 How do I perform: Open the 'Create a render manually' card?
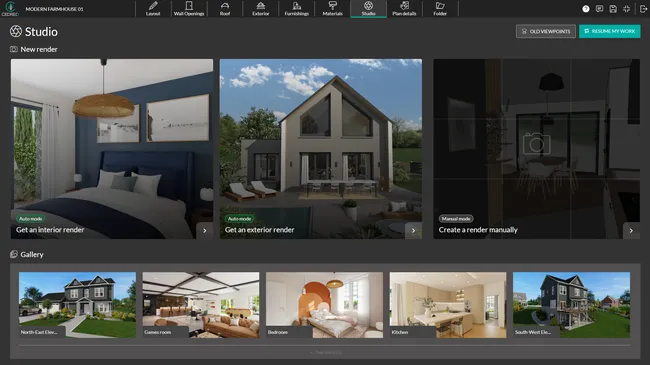tap(536, 148)
